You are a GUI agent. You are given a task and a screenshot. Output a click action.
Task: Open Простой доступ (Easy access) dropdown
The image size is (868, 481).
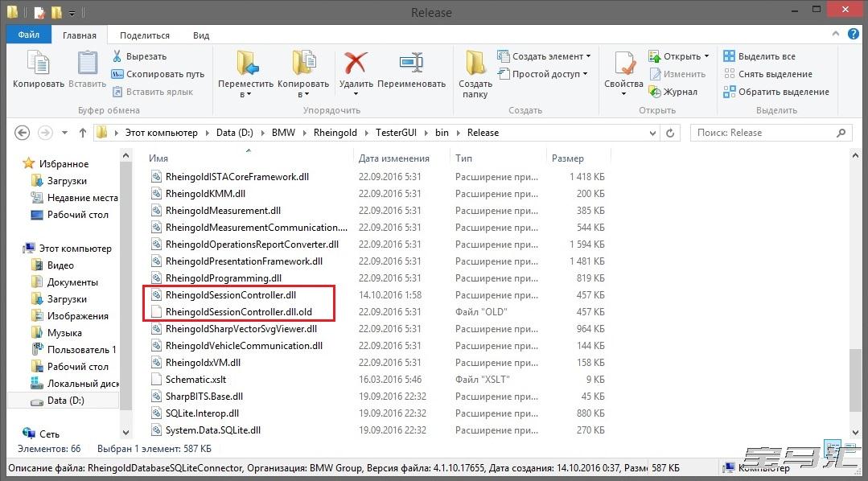(542, 74)
